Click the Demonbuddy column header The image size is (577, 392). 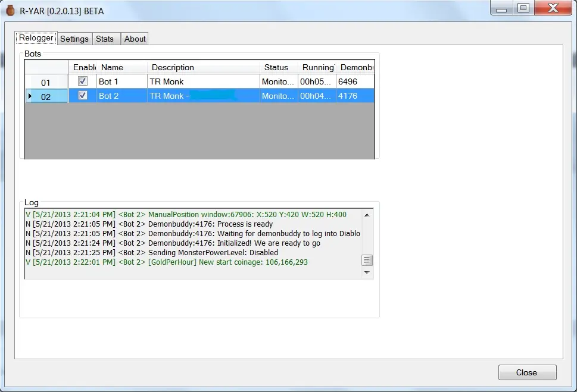coord(355,67)
